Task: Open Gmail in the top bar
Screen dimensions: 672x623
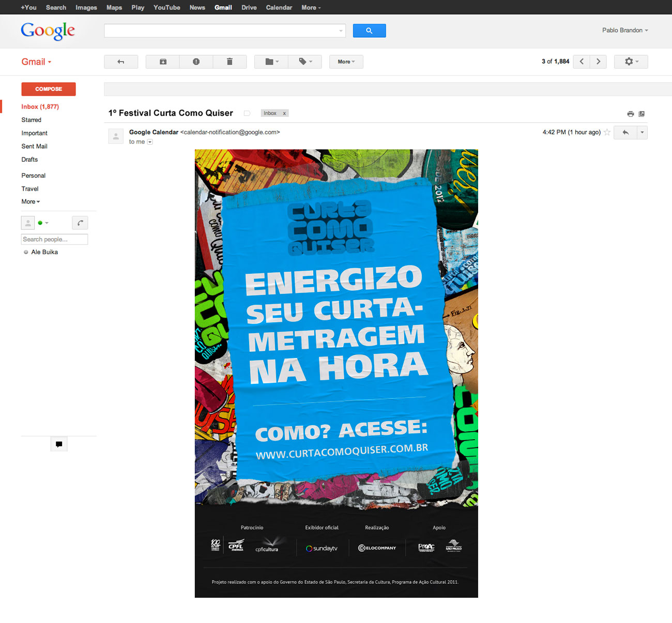Action: [223, 7]
